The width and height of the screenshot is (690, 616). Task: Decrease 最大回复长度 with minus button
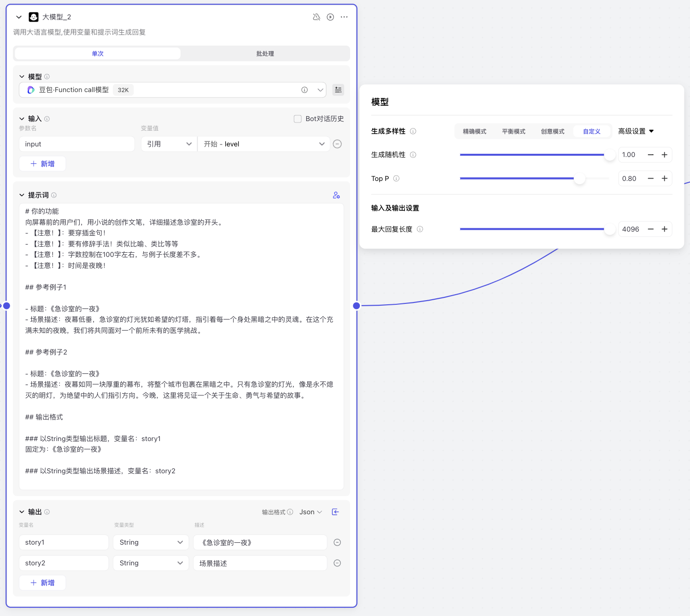pyautogui.click(x=651, y=229)
